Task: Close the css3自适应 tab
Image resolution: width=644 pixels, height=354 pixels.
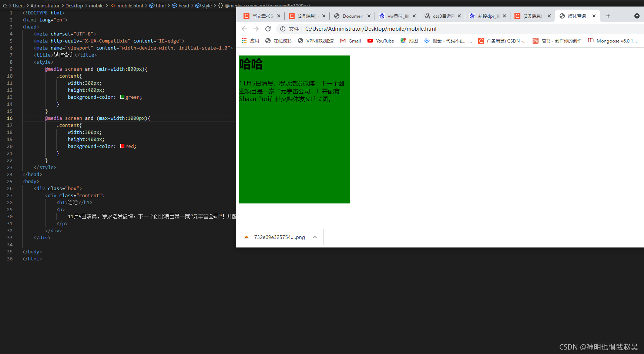Action: [x=459, y=16]
